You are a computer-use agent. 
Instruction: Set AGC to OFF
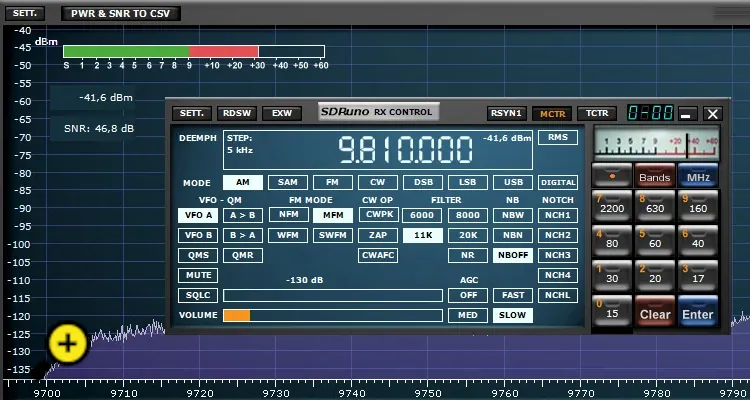[468, 296]
